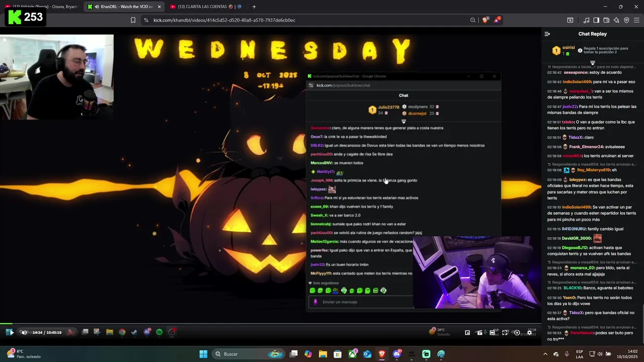Click message 'avisaleeee'
Viewport: 644px width, 362px height.
615,147
